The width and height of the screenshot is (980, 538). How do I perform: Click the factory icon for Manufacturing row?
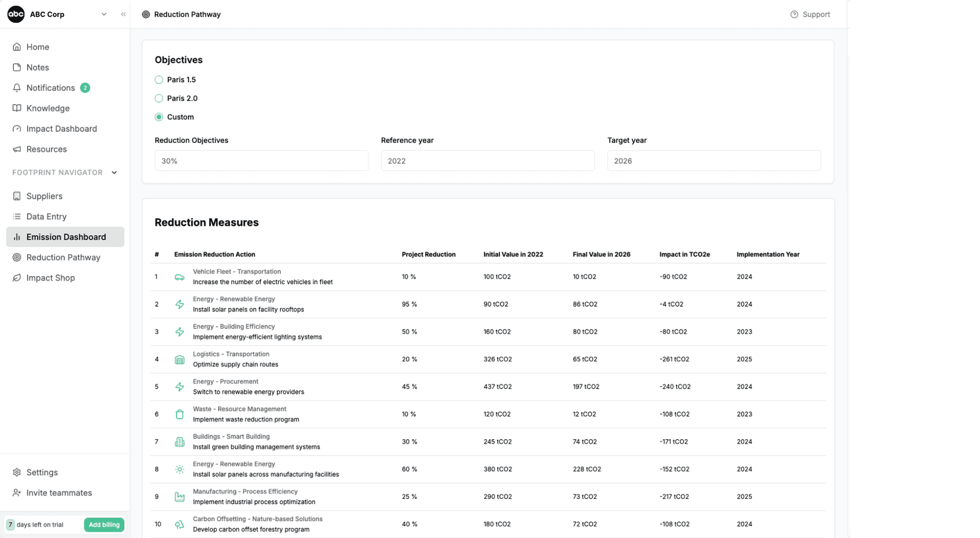180,497
